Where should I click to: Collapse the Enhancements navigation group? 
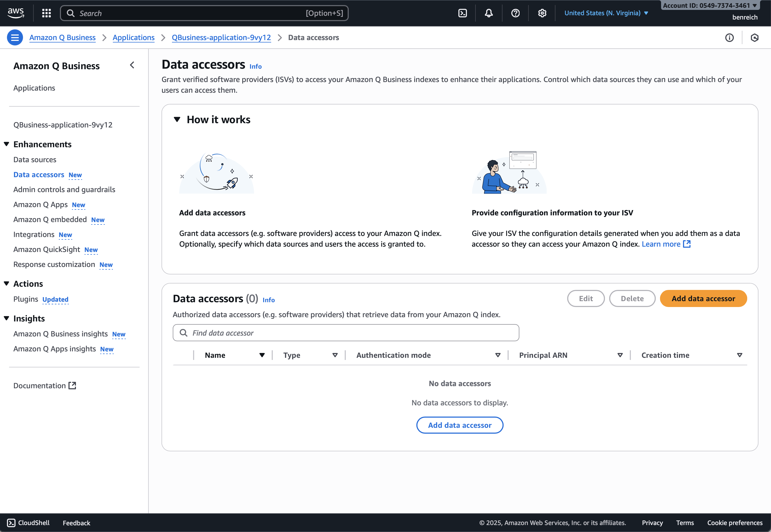[x=6, y=144]
